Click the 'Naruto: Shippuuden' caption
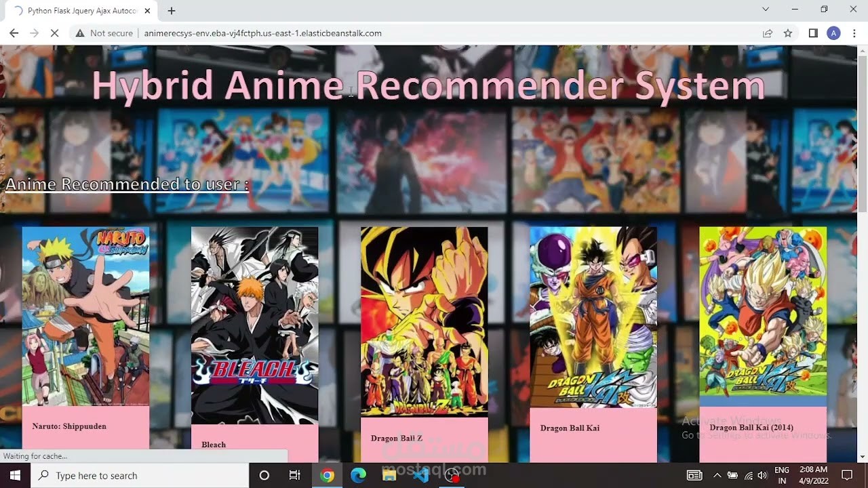The image size is (868, 488). click(69, 426)
